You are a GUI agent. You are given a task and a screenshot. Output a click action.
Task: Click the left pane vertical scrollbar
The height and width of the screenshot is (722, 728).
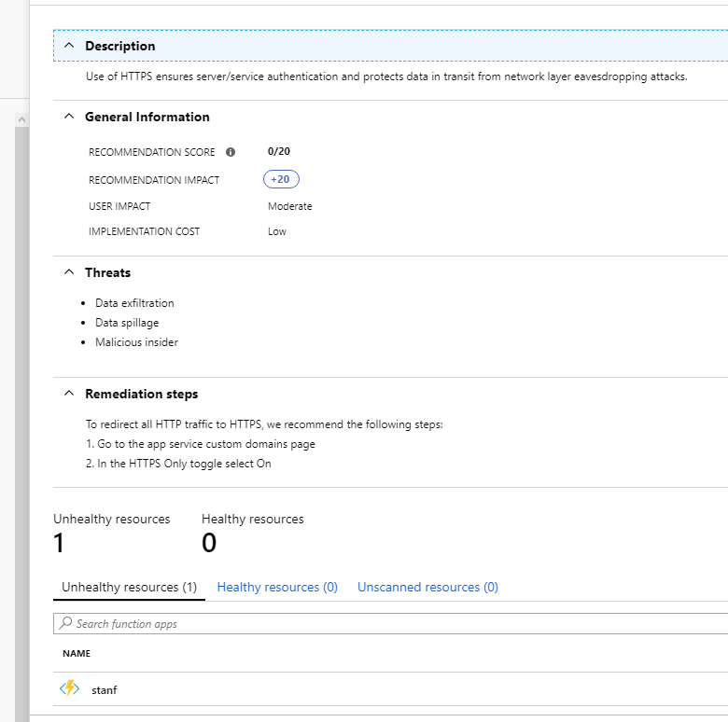coord(21,373)
